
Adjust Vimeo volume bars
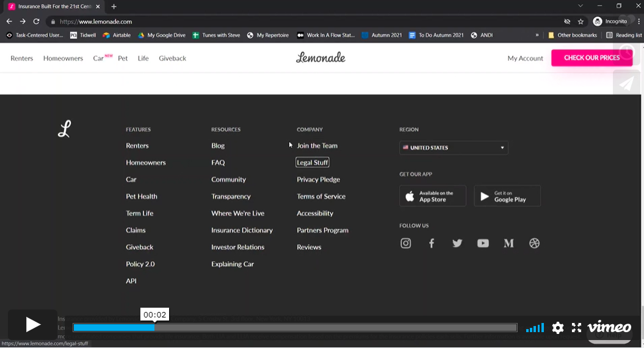point(535,327)
